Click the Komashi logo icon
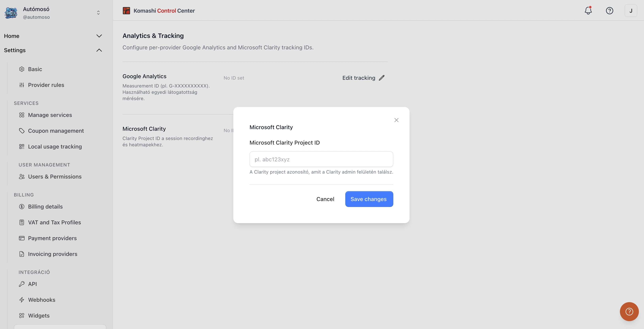Screen dimensions: 644x329 [x=126, y=10]
